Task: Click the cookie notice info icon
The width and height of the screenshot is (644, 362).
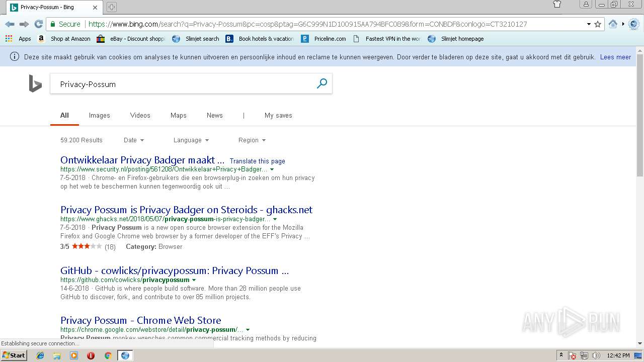Action: point(15,57)
